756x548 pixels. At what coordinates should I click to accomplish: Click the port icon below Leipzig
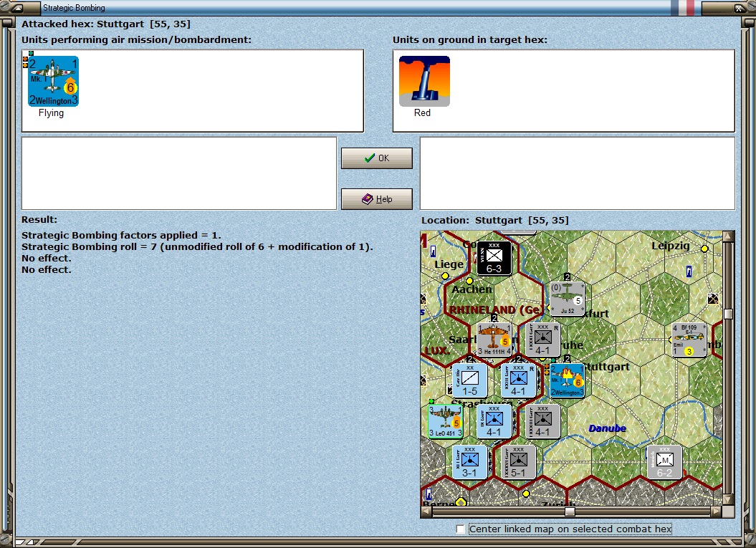[689, 271]
